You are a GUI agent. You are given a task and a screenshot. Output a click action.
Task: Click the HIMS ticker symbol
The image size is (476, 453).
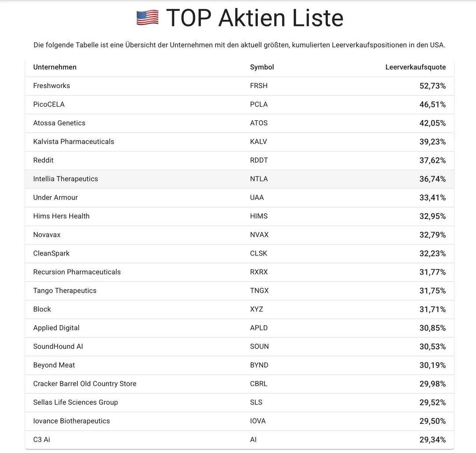pos(259,216)
